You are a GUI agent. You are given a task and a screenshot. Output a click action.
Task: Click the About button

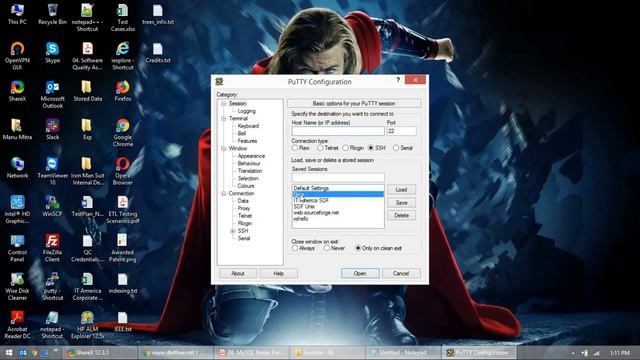(238, 273)
